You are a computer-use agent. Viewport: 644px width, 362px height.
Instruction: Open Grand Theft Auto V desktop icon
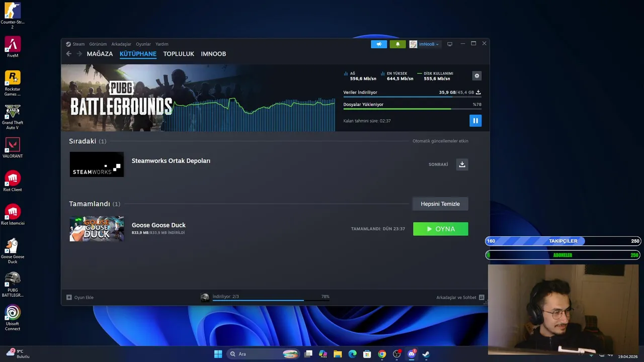click(x=13, y=117)
